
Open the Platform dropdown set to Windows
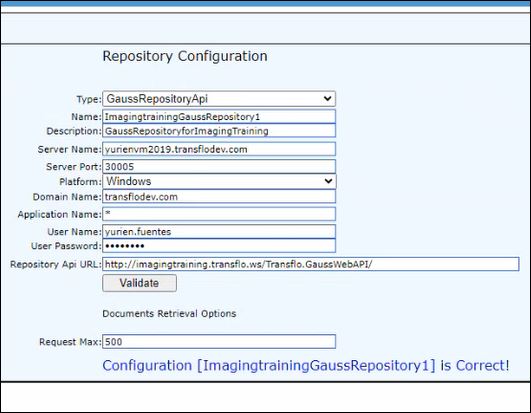point(219,181)
